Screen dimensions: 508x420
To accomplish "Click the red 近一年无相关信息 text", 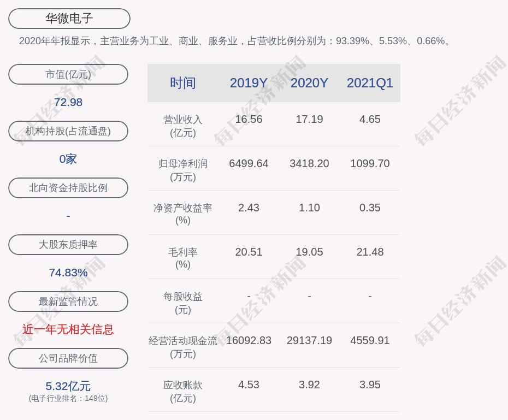I will (68, 329).
